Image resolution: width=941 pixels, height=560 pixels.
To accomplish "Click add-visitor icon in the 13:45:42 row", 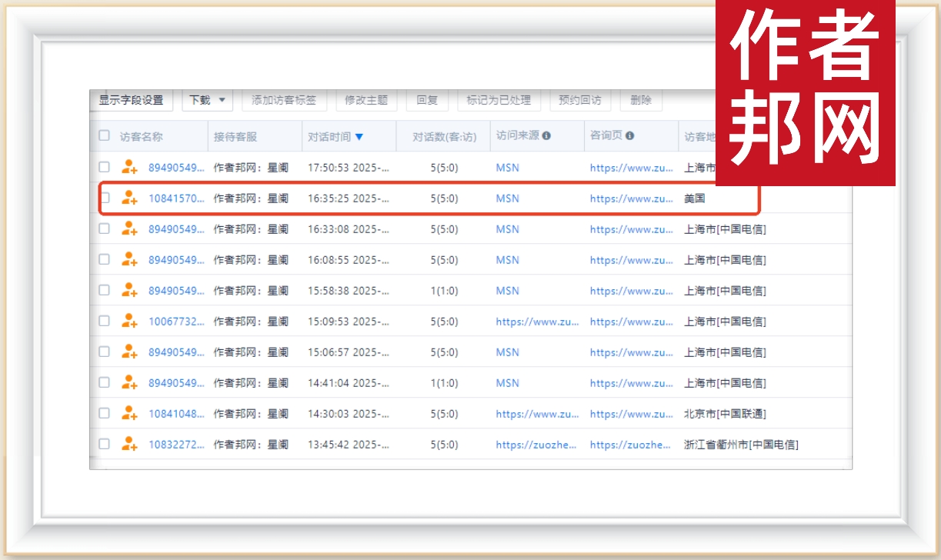I will (129, 444).
